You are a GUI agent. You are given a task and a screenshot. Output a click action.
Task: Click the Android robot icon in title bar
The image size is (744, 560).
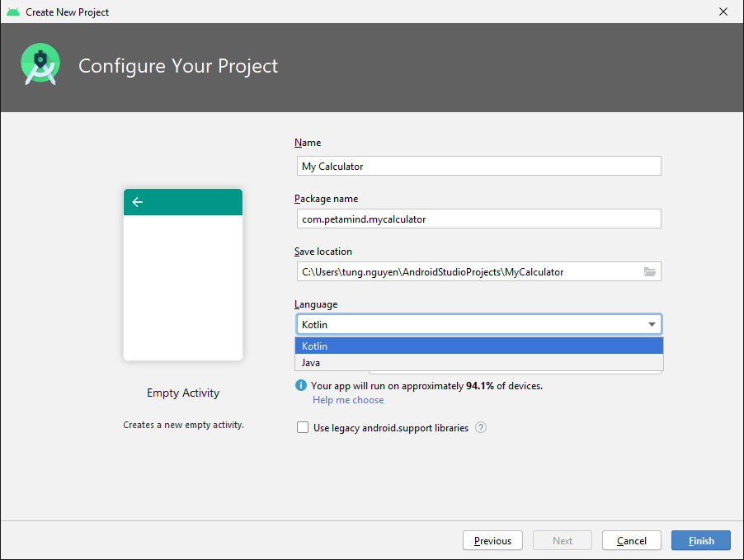(x=12, y=12)
